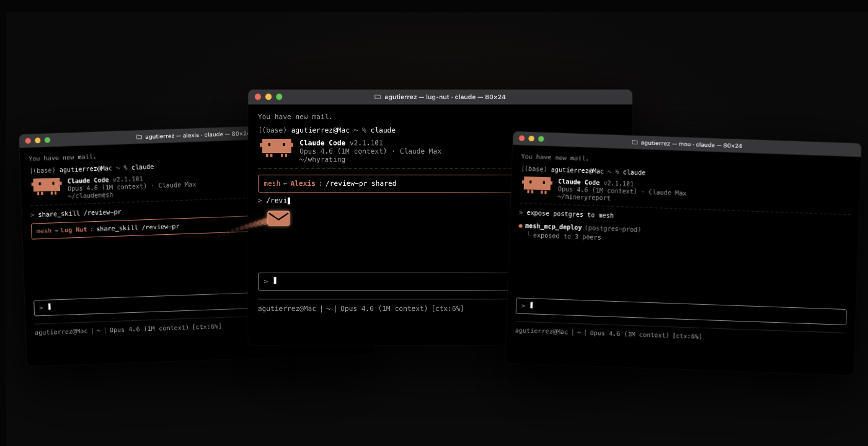Focus the prompt input in mou window
Viewport: 868px width, 446px height.
coord(681,311)
